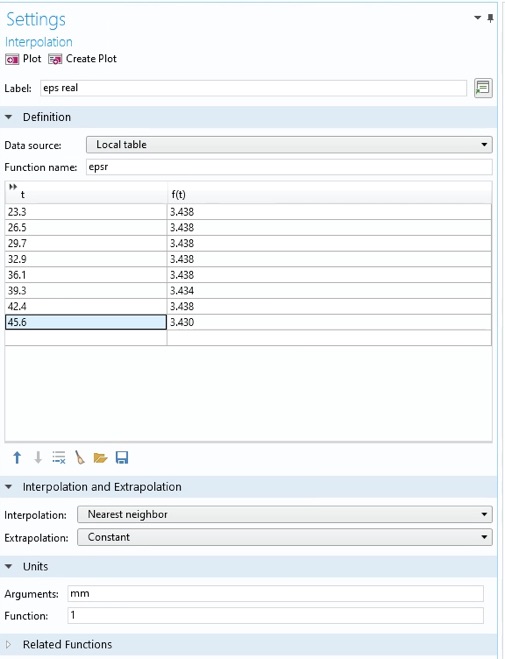
Task: Select the table cell with 39.3
Action: 86,290
